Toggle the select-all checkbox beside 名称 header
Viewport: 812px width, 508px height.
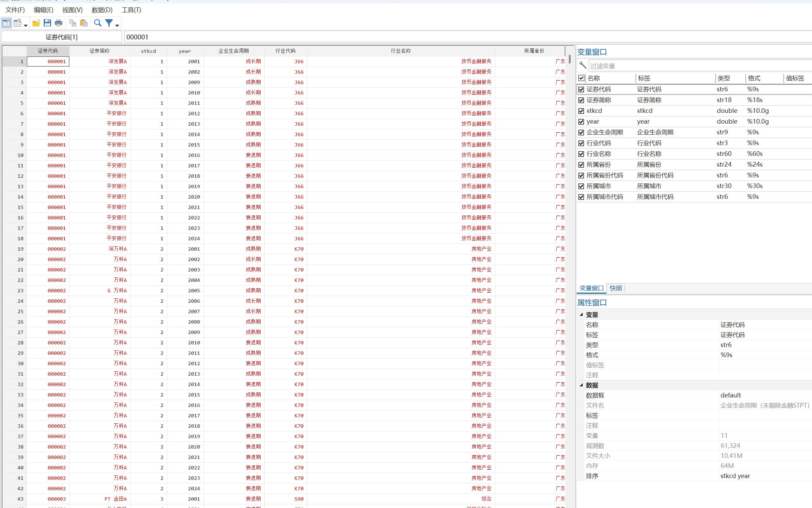[581, 78]
